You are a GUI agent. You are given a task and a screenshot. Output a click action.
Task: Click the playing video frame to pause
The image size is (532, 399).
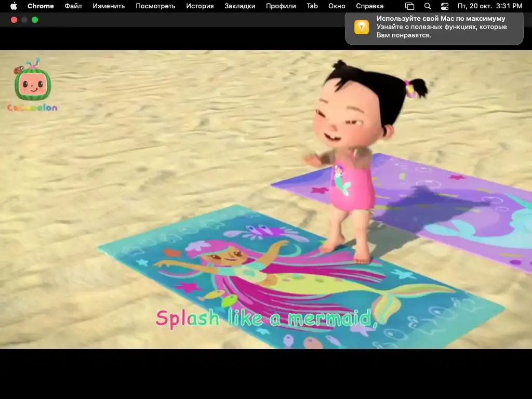click(x=266, y=199)
